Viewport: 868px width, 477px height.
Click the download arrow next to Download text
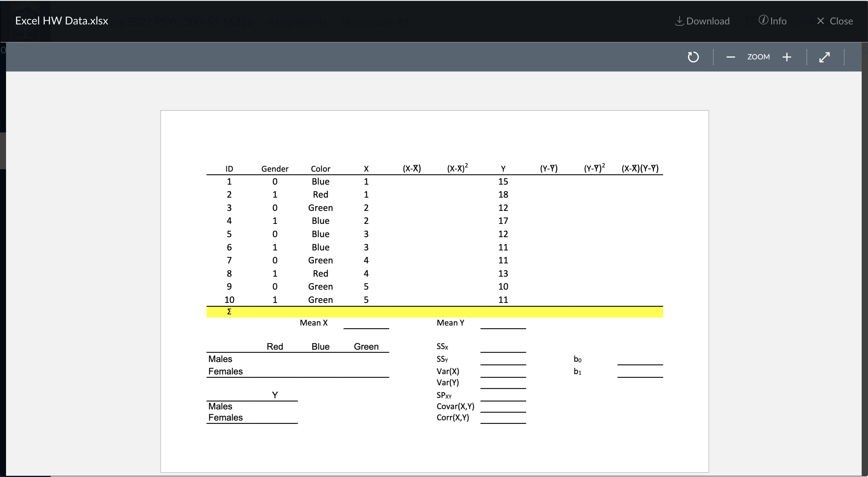[679, 21]
